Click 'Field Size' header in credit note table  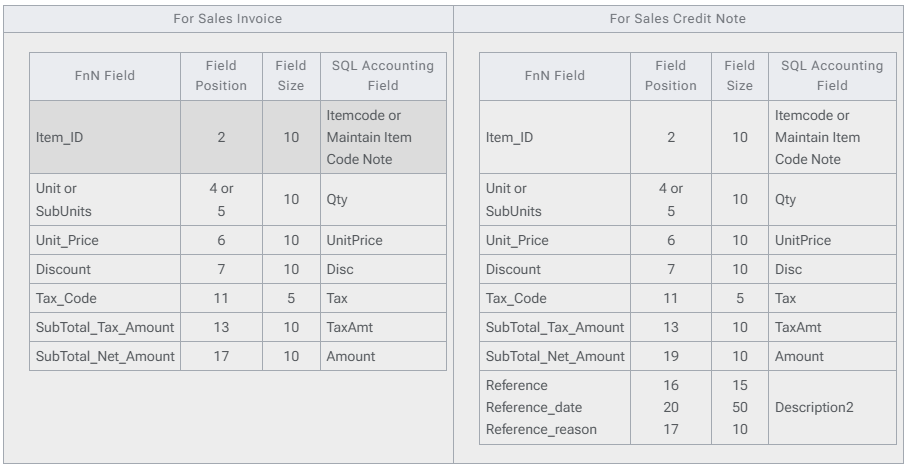[739, 75]
